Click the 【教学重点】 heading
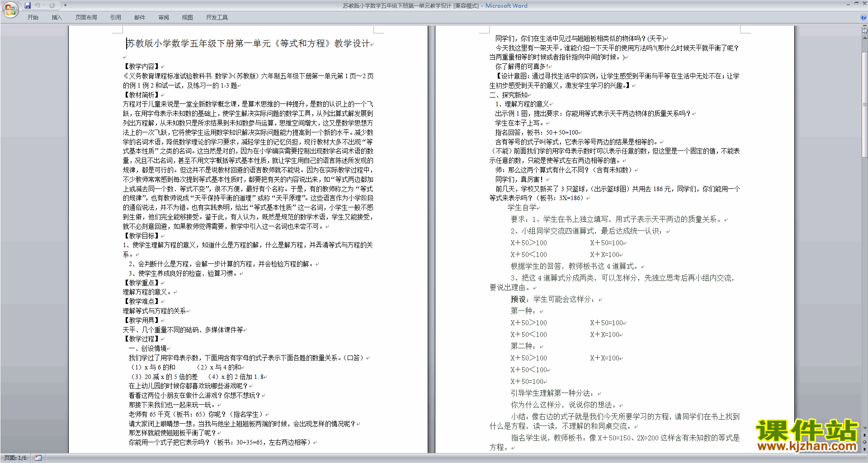The width and height of the screenshot is (868, 463). (142, 283)
